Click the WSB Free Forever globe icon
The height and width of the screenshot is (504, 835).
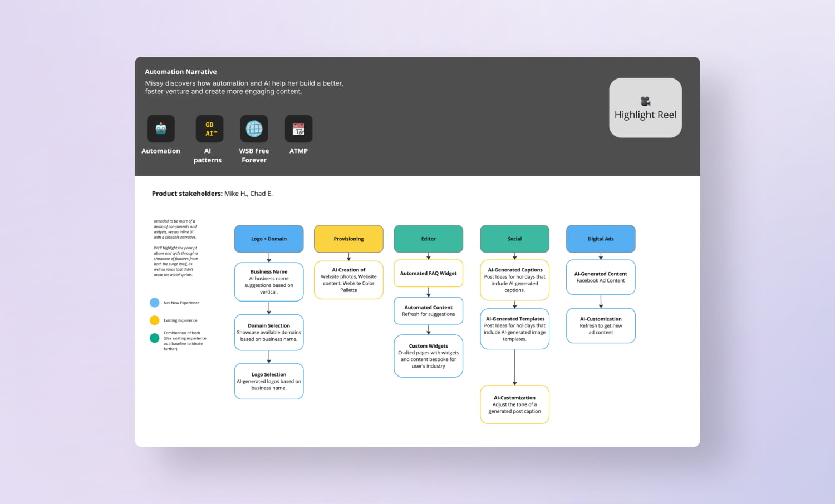[x=254, y=128]
